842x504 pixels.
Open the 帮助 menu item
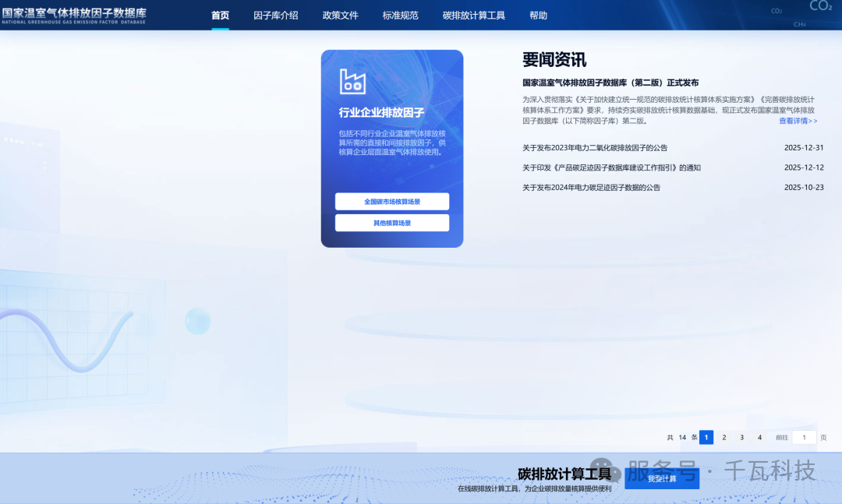click(x=538, y=16)
